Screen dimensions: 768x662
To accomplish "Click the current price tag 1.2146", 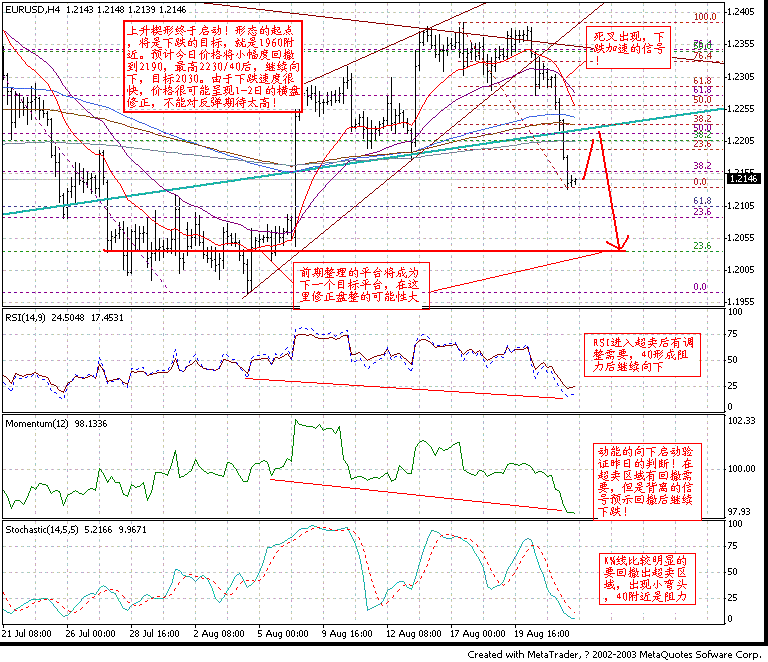I will [743, 179].
